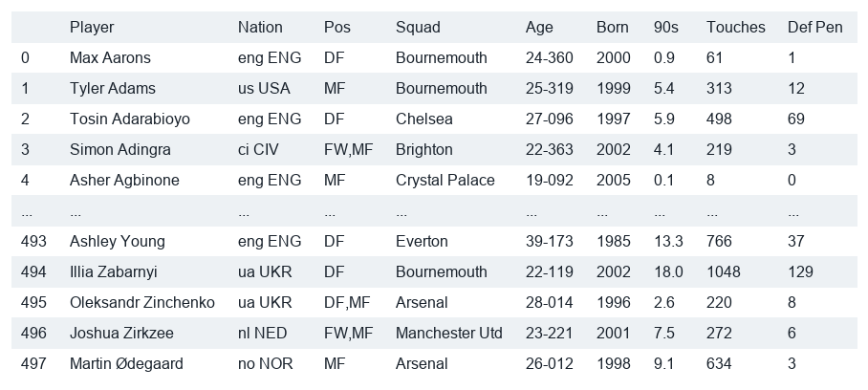This screenshot has width=868, height=390.
Task: Click Tosin Adarabioyo's name cell
Action: [130, 119]
